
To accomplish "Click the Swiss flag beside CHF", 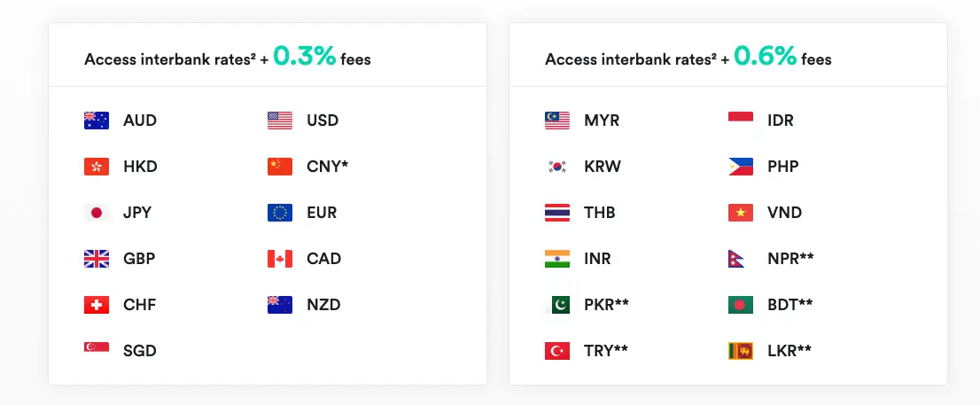I will [97, 305].
